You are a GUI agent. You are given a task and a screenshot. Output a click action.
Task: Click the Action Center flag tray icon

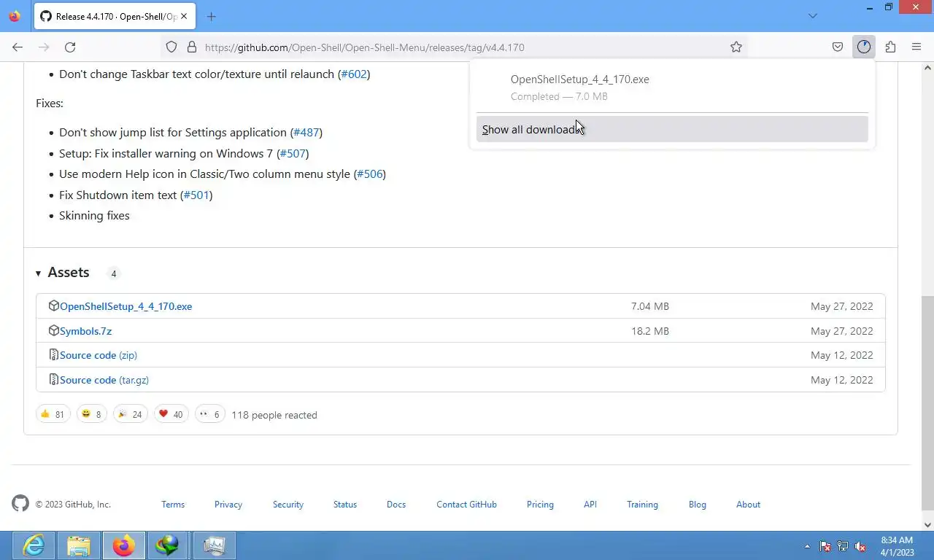(x=825, y=546)
